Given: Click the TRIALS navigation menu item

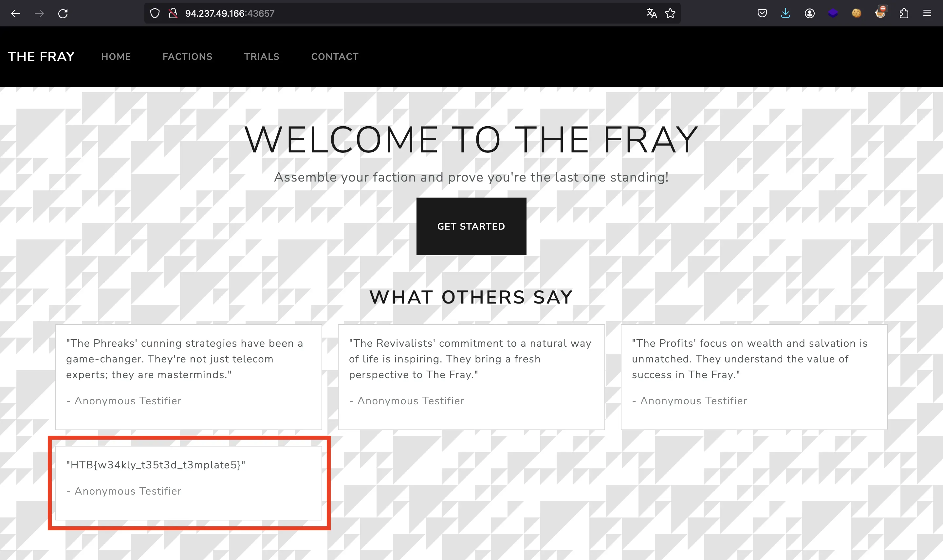Looking at the screenshot, I should coord(262,56).
